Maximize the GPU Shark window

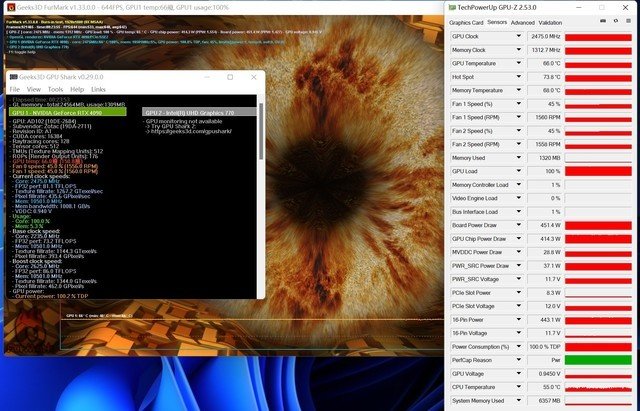pos(230,77)
